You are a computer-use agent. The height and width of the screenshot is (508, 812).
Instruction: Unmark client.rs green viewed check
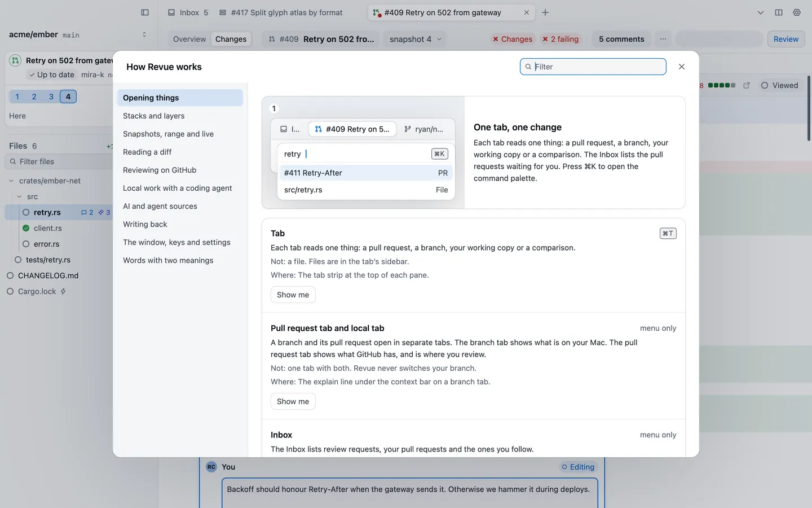click(26, 229)
